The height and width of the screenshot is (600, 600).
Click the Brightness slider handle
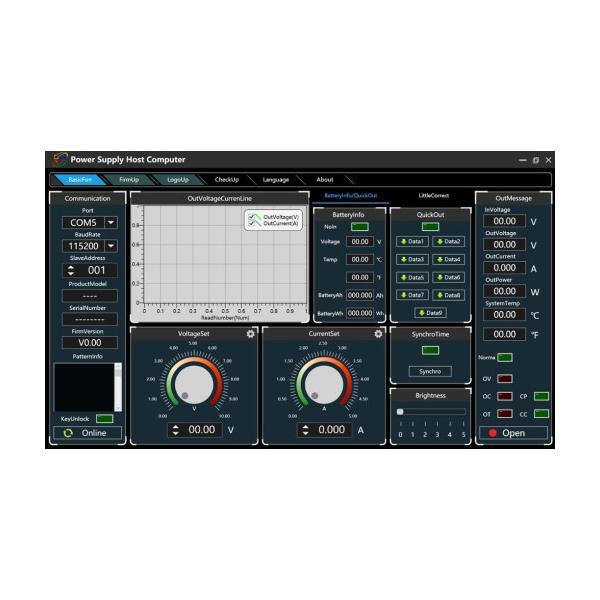point(400,411)
